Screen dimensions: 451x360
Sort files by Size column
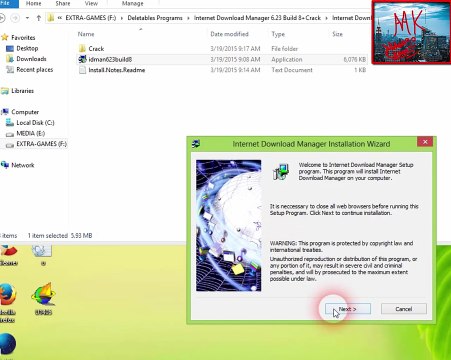coord(337,34)
